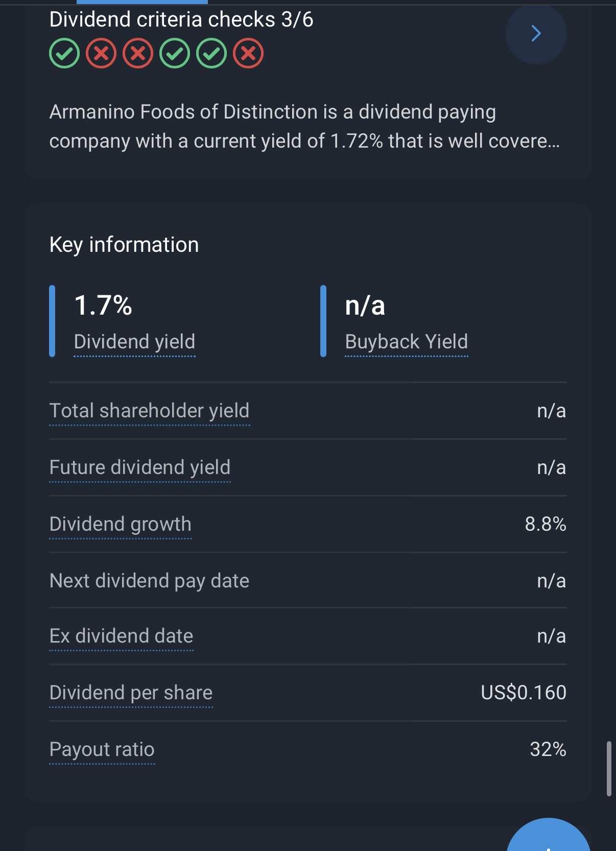The width and height of the screenshot is (616, 851).
Task: Click the fifth criteria icon, a green check
Action: pyautogui.click(x=211, y=54)
